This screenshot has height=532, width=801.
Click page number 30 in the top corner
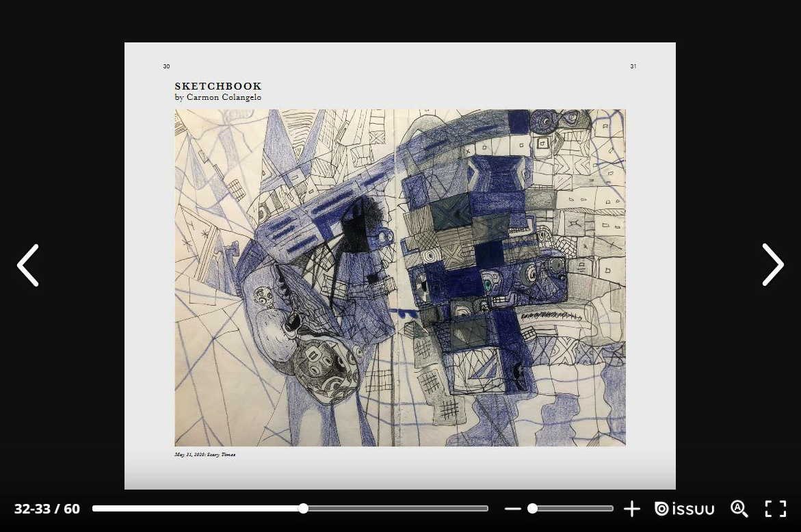166,66
